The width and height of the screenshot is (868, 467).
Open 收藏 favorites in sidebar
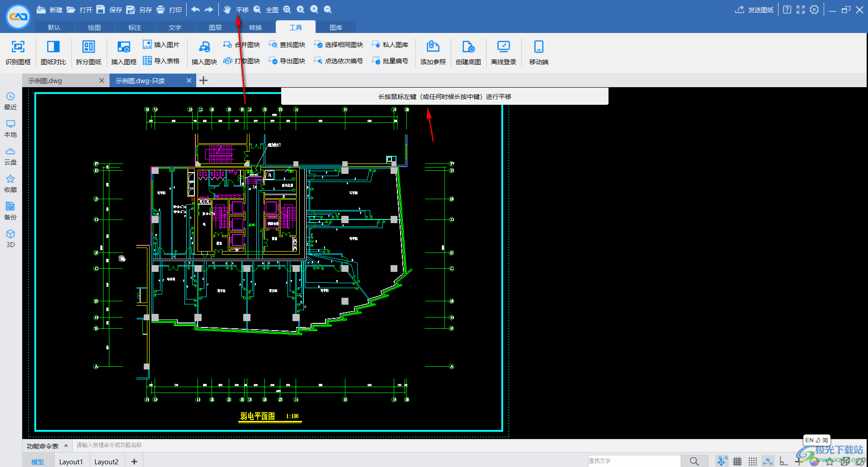10,184
